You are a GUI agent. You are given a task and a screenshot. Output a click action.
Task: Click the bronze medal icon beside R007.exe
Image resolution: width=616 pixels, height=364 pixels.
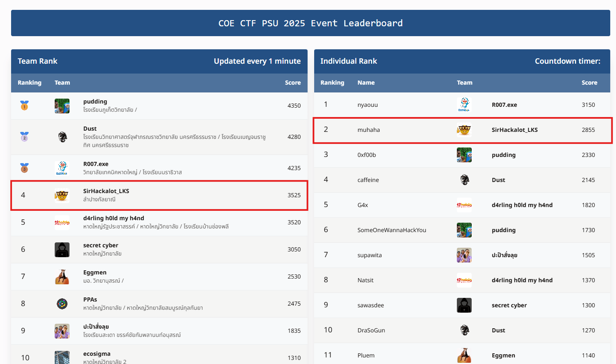click(24, 167)
